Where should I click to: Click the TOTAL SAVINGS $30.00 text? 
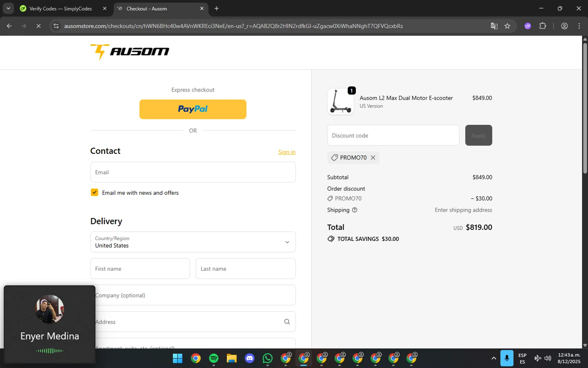click(368, 239)
